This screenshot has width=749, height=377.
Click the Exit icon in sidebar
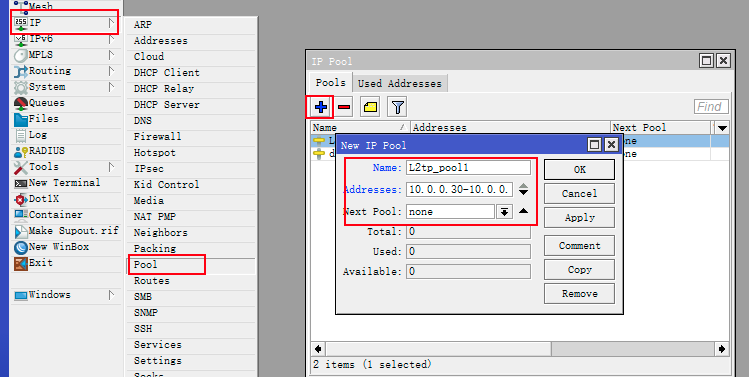point(21,263)
